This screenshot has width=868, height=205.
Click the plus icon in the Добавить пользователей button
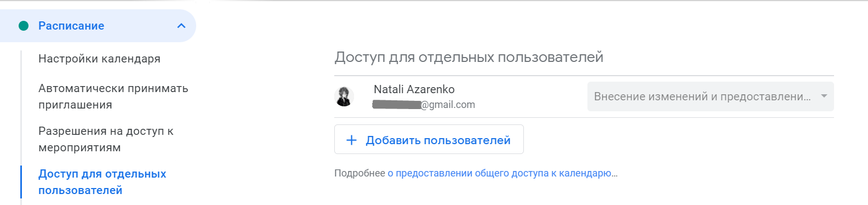tap(352, 140)
